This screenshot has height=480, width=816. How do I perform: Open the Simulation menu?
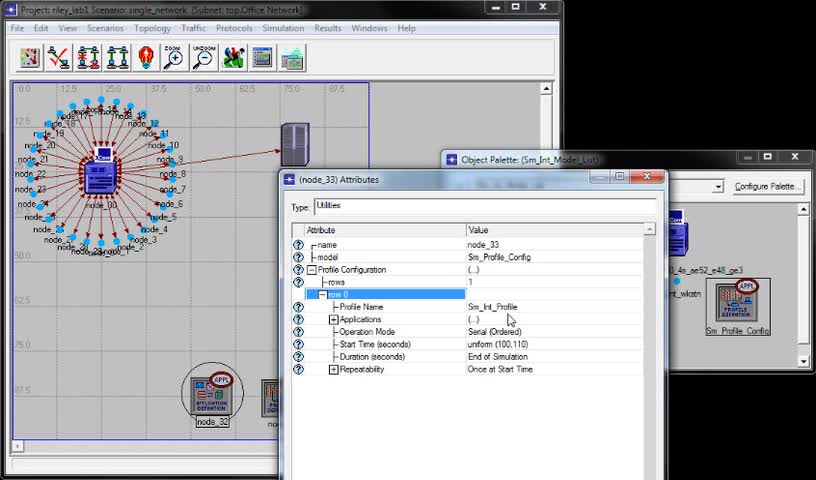pos(283,28)
